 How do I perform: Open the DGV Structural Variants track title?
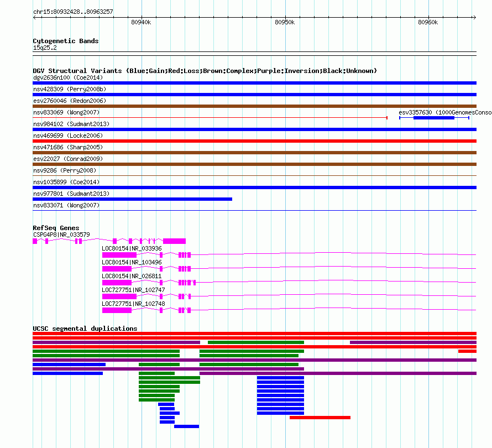[x=205, y=71]
